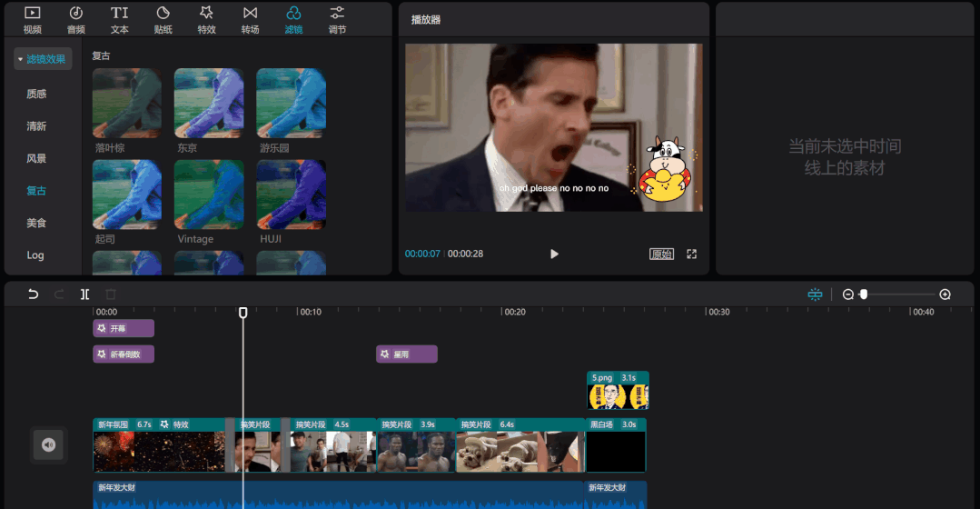Select the Log filter category
This screenshot has width=980, height=509.
35,255
